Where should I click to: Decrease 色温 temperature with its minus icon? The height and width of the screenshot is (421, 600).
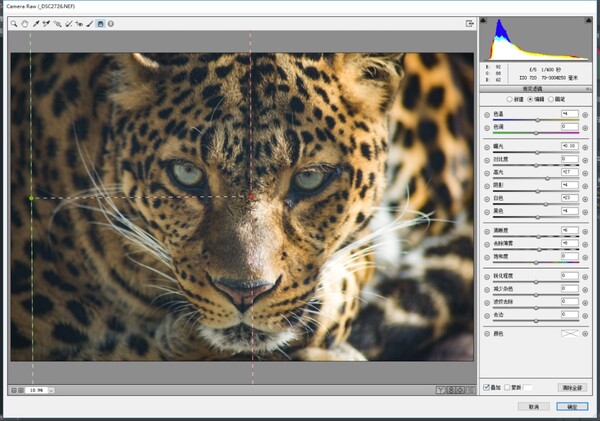pyautogui.click(x=487, y=115)
